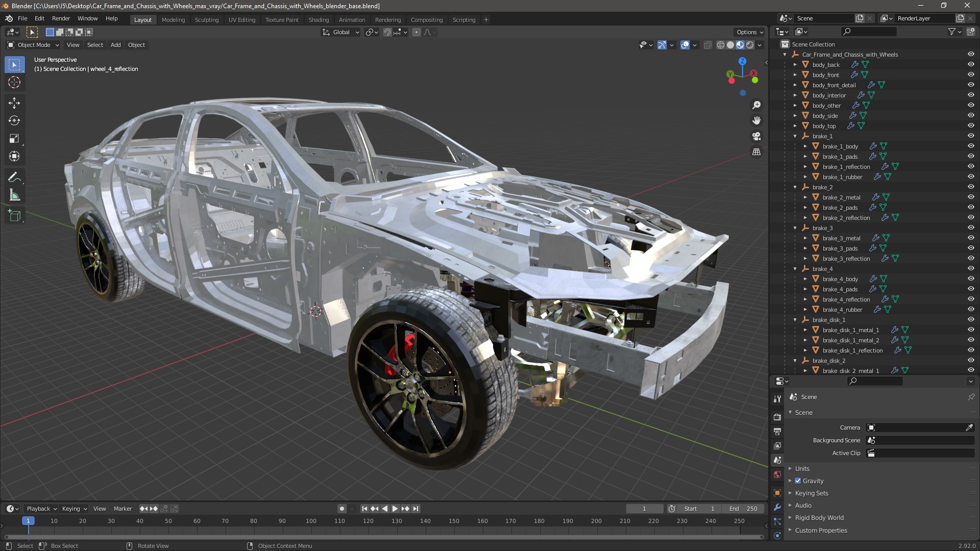Open the viewport Options button
Screen dimensions: 980x551
click(x=749, y=32)
